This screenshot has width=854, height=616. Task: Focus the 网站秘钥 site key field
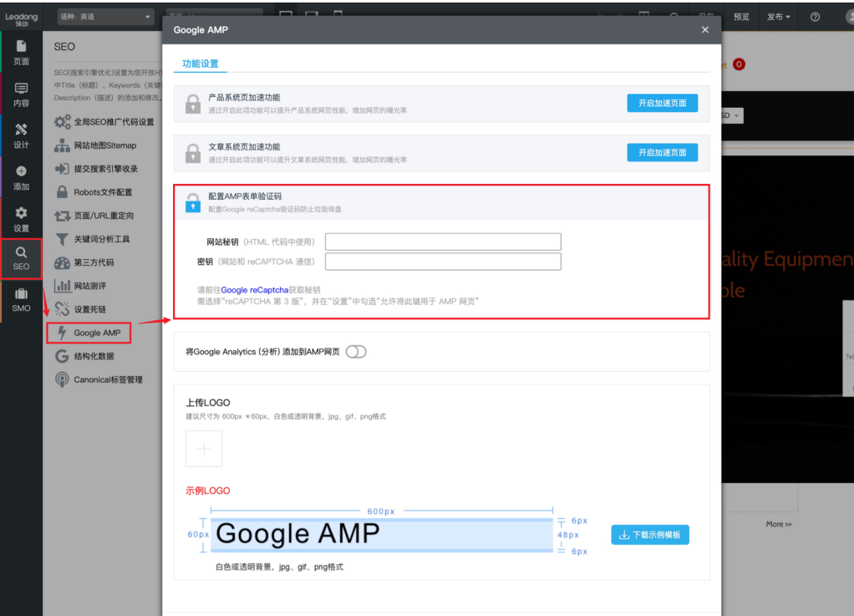(443, 242)
